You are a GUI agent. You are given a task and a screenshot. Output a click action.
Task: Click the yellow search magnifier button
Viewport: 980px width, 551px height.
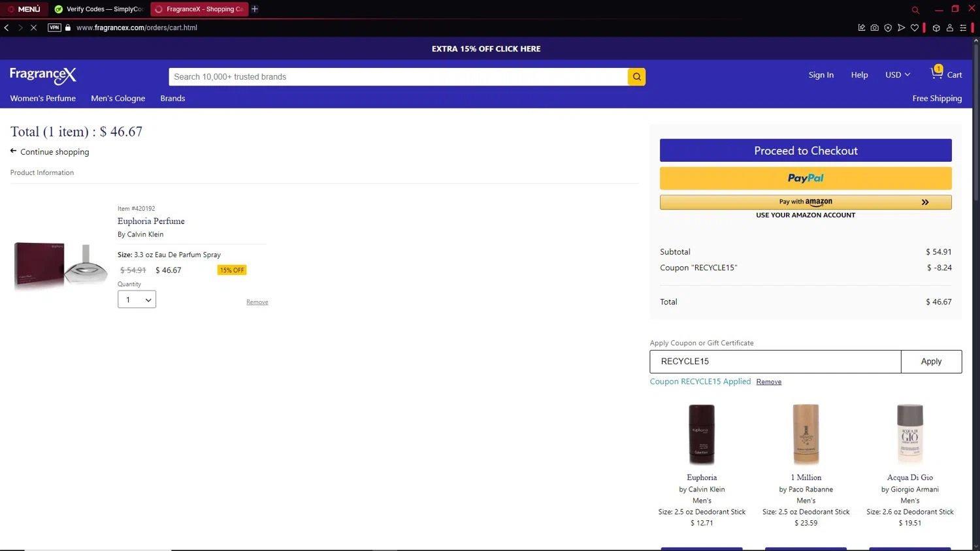636,77
